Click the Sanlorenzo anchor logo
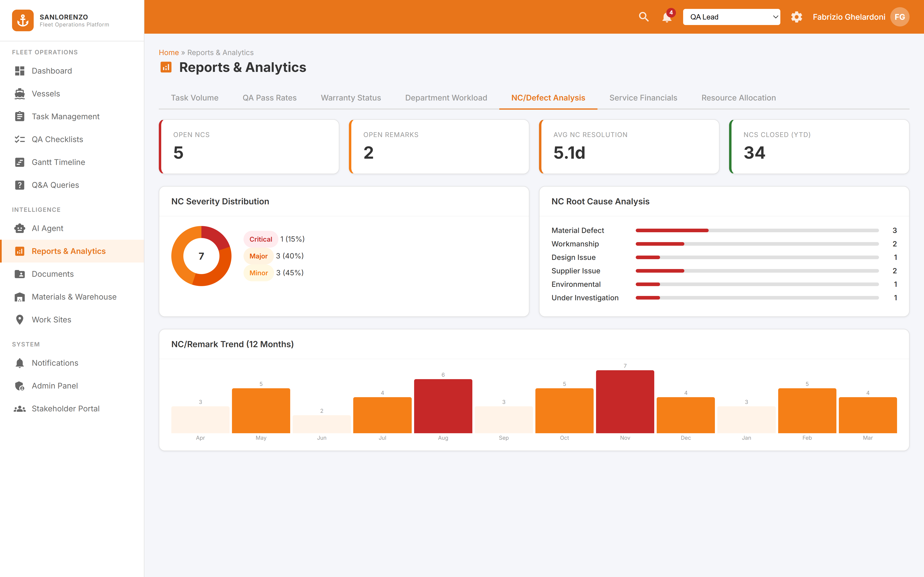 (23, 20)
